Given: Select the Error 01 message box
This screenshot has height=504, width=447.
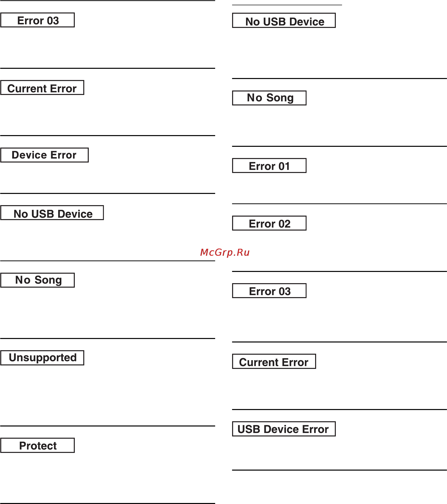Looking at the screenshot, I should 269,166.
